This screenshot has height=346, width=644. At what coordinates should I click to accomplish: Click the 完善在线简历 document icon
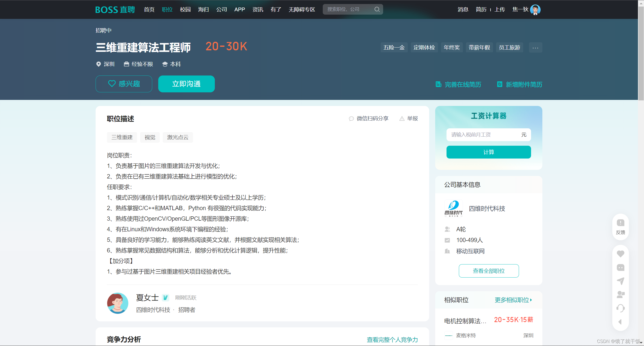click(438, 84)
